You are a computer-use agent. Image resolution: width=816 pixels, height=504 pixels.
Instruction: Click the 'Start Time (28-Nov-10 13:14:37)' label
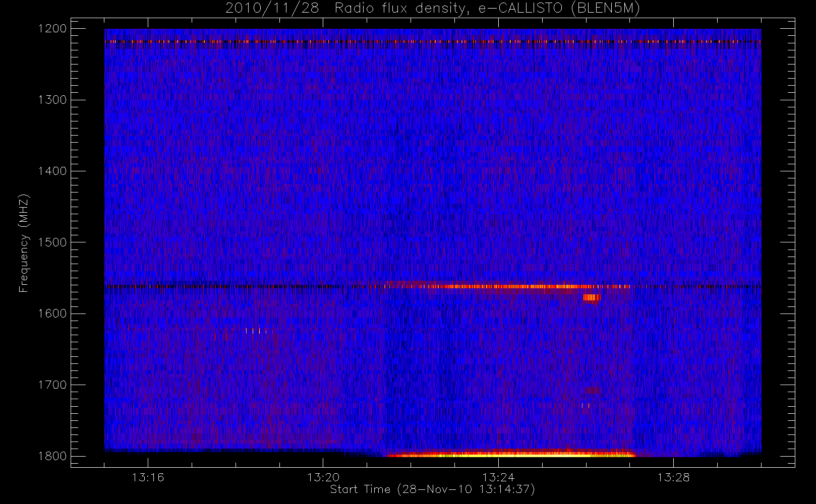click(x=432, y=489)
